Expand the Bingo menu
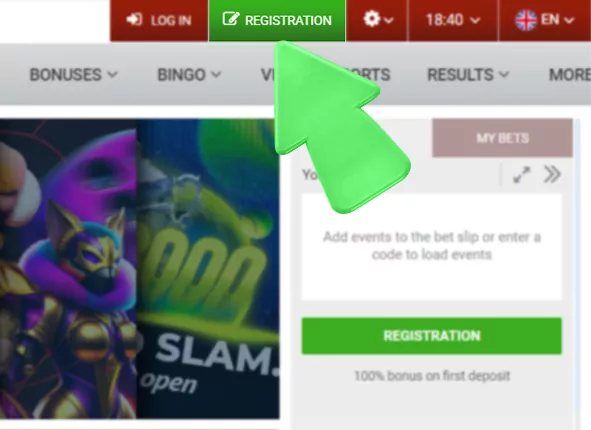 point(189,75)
